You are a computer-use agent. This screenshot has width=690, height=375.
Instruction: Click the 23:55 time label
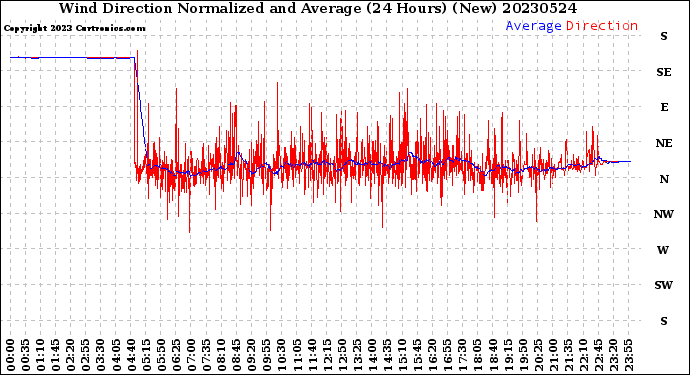(x=628, y=355)
